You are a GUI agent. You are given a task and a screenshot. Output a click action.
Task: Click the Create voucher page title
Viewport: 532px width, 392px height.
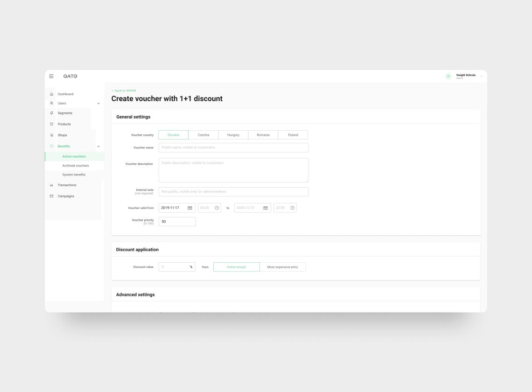(167, 99)
